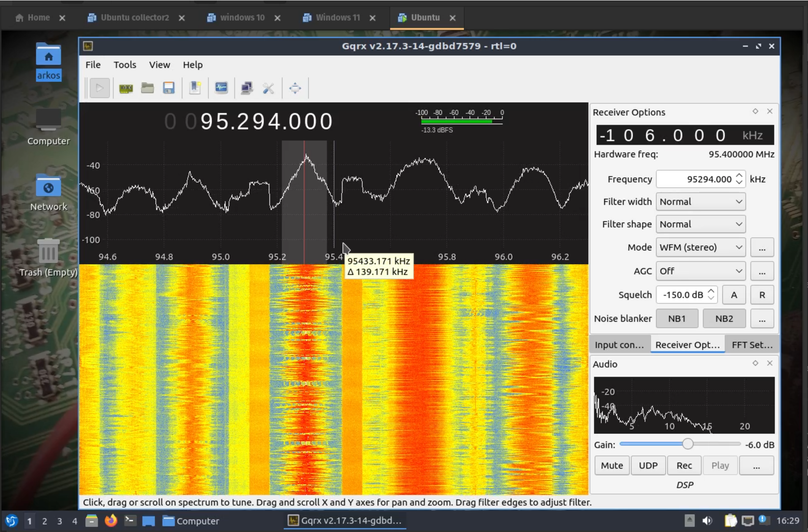Open the Tools menu
Screen dimensions: 808x532
125,65
